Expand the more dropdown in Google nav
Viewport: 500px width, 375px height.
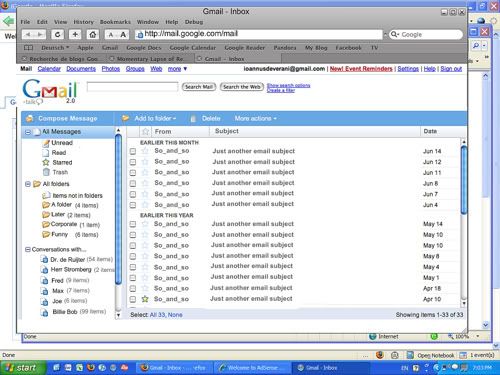pos(177,69)
